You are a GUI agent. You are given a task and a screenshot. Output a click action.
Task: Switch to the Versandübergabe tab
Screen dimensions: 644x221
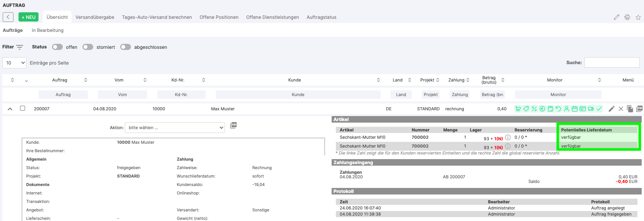click(95, 17)
